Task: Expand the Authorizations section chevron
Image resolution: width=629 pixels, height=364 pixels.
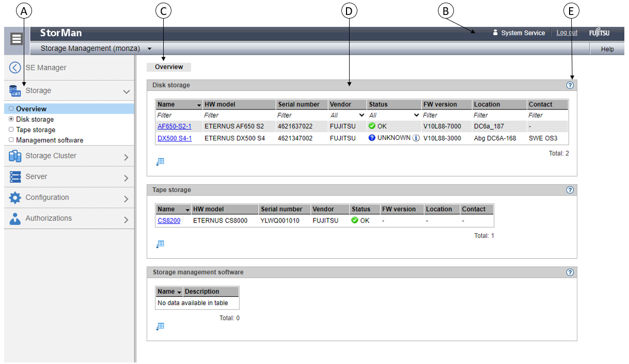Action: point(126,220)
